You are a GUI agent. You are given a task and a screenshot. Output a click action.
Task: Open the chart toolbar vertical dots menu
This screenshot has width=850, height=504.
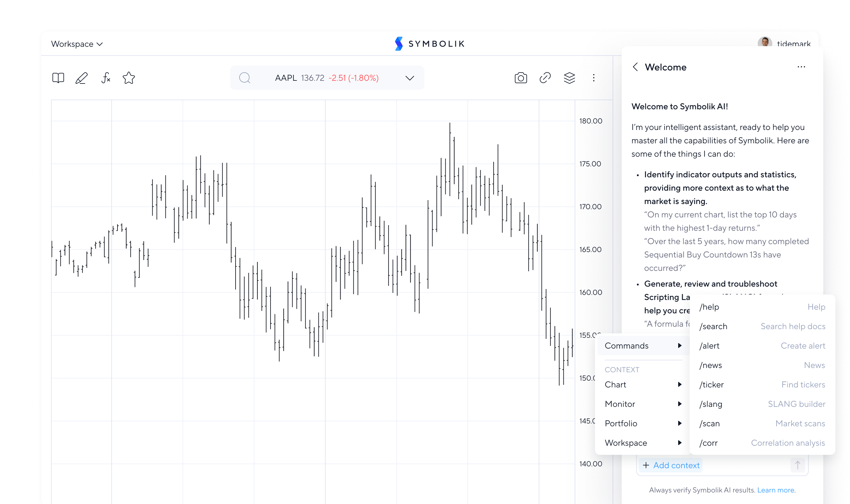(x=593, y=78)
